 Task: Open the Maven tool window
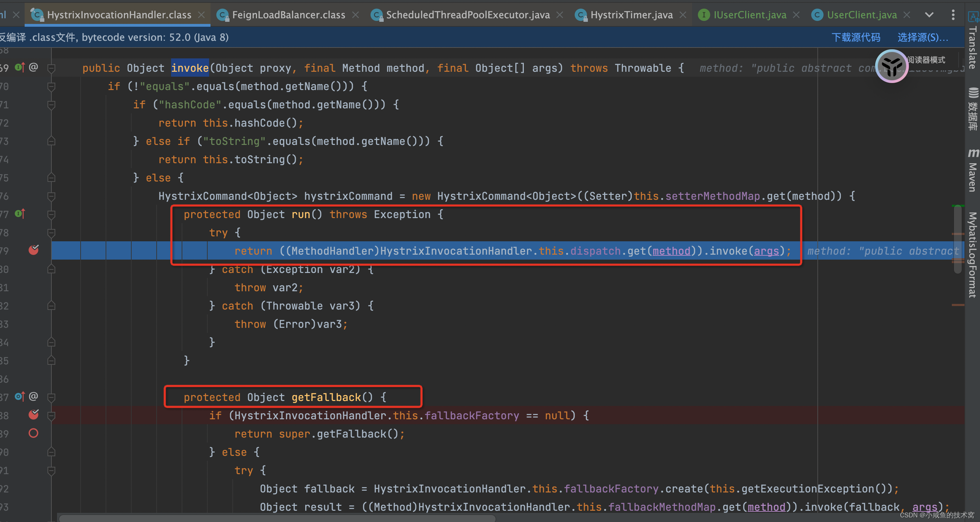pos(973,170)
